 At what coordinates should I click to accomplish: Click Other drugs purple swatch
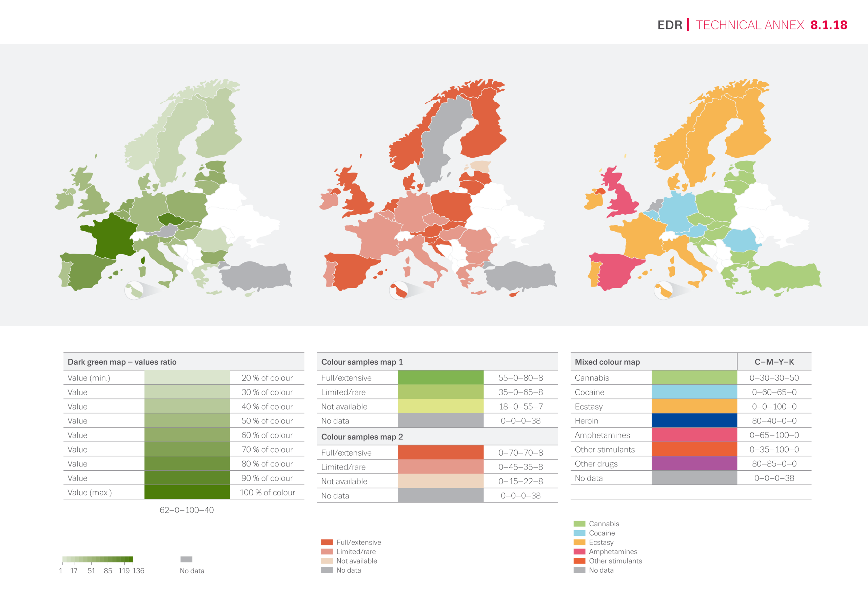694,463
